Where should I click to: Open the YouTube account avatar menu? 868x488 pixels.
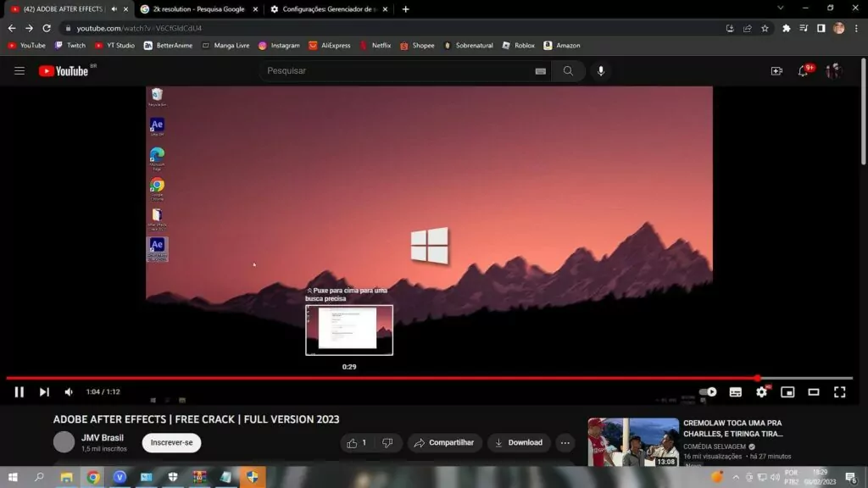(x=834, y=71)
